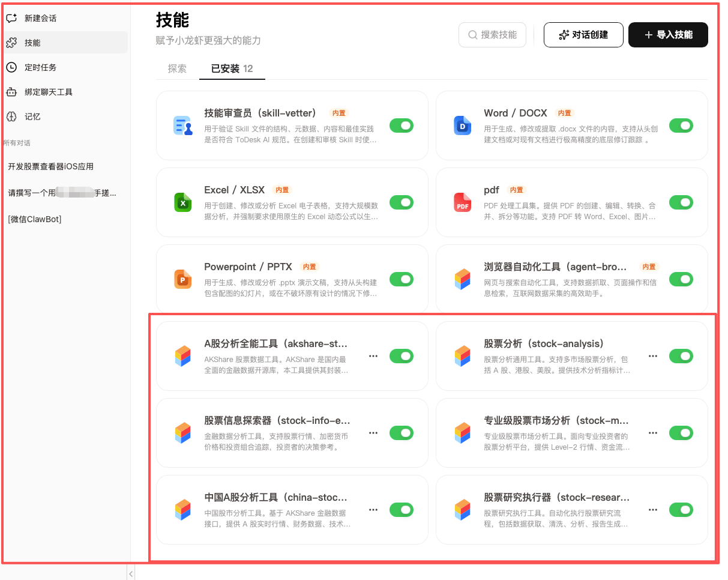Click the 对话创建 button
Screen dimensions: 728x580
[x=583, y=35]
